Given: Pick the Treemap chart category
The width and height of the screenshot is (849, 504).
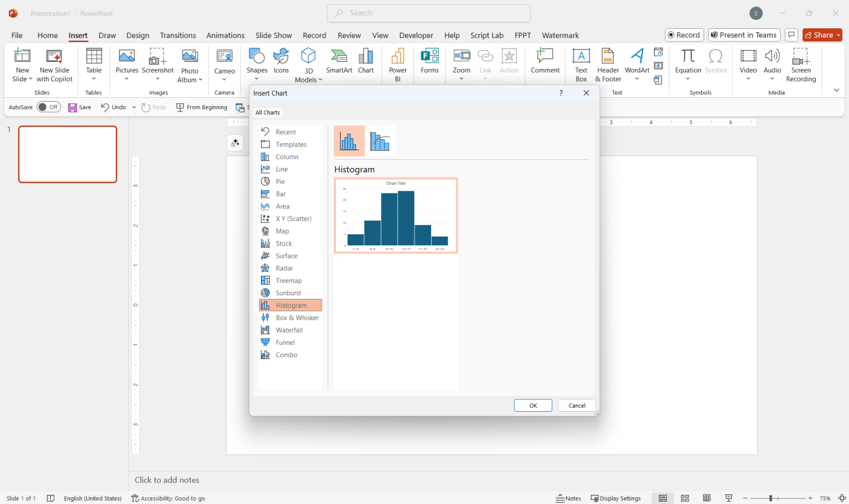Looking at the screenshot, I should pyautogui.click(x=289, y=281).
